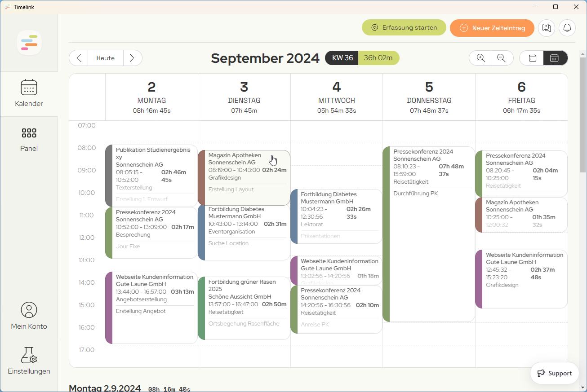Screen dimensions: 587x392
Task: Open Mein Konto page
Action: (29, 316)
